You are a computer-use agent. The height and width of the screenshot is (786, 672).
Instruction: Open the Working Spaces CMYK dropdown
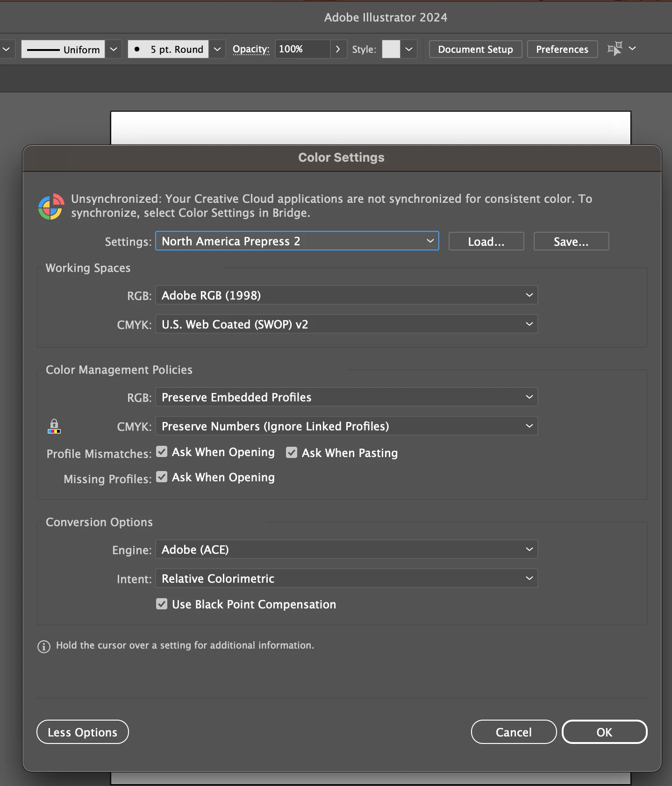(347, 324)
